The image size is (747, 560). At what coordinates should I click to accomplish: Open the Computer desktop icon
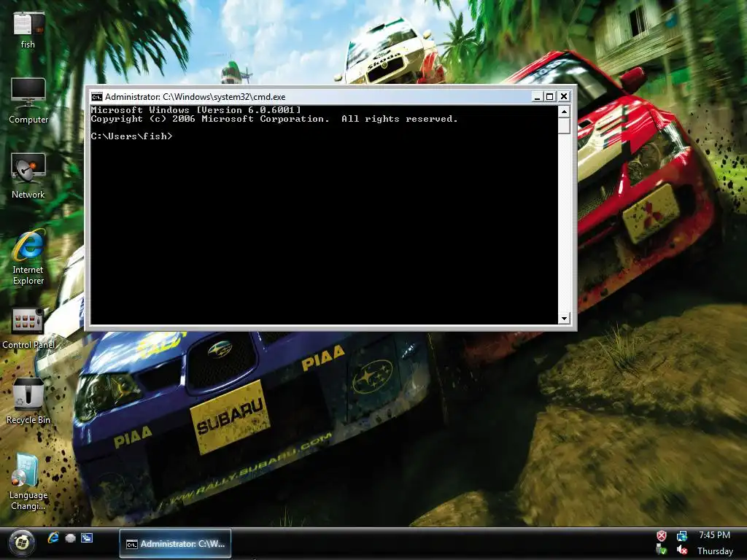pos(28,101)
